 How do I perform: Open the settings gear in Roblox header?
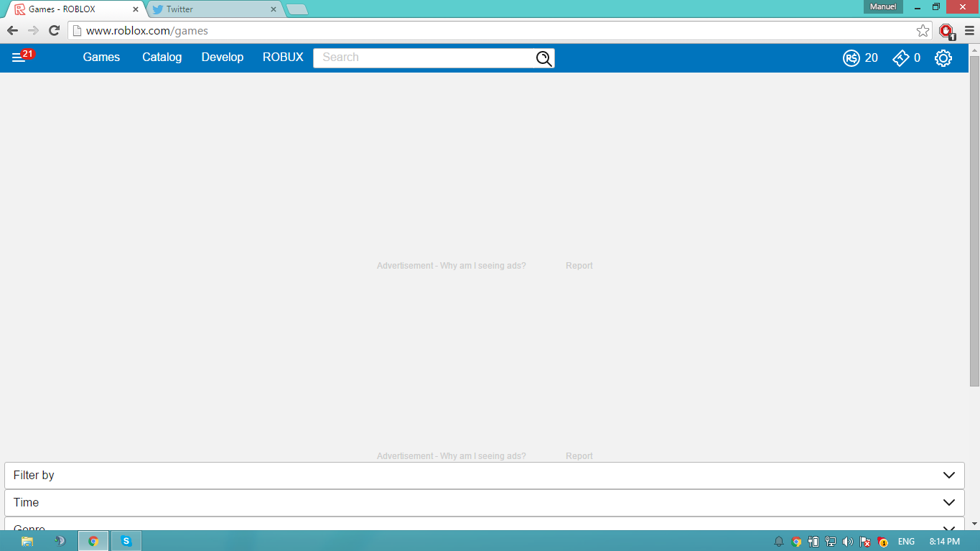pyautogui.click(x=943, y=58)
